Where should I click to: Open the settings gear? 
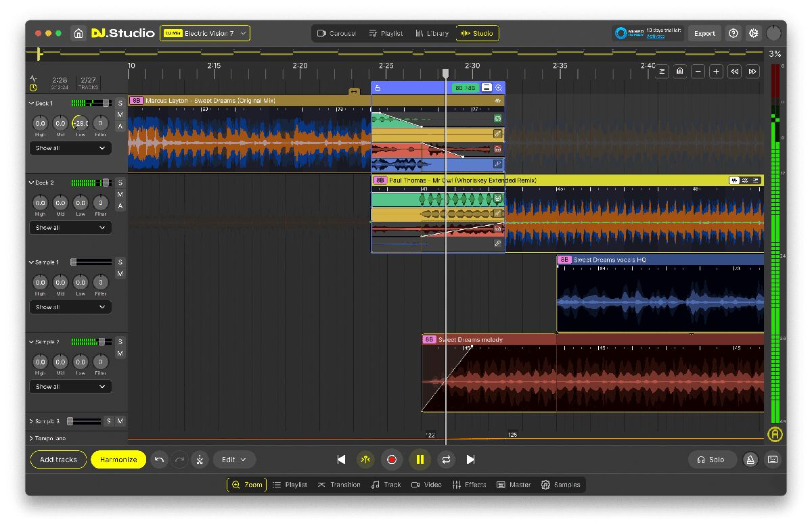click(x=753, y=33)
